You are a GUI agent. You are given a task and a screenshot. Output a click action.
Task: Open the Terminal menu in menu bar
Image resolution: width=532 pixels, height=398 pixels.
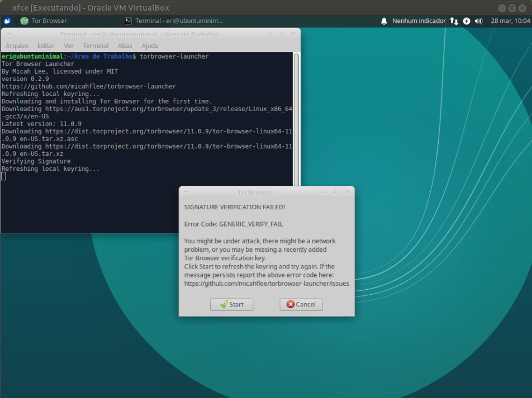point(96,46)
